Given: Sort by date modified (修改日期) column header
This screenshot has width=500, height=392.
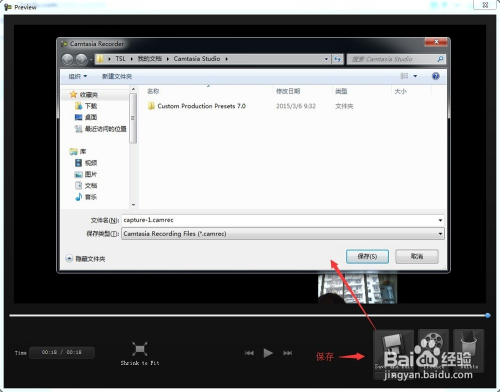Looking at the screenshot, I should point(288,91).
